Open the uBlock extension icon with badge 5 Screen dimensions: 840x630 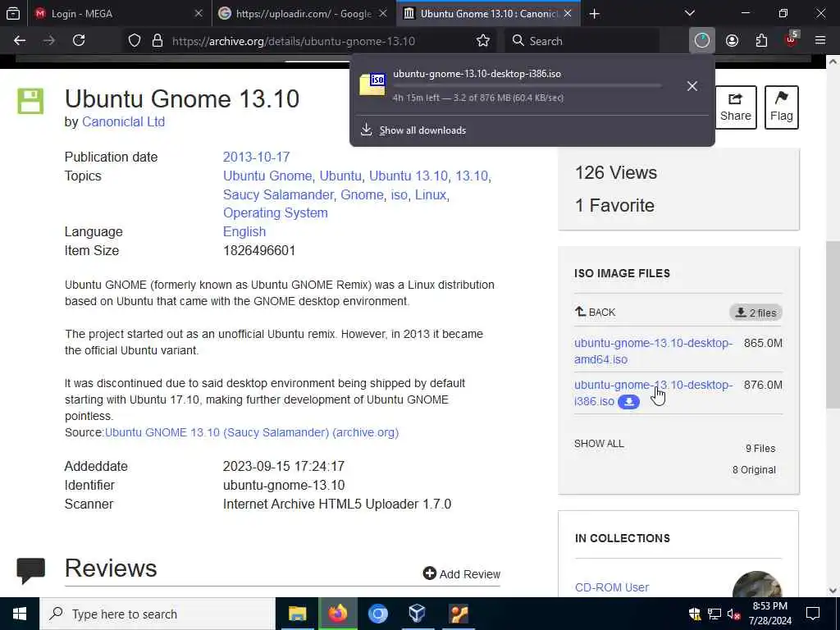pos(792,39)
